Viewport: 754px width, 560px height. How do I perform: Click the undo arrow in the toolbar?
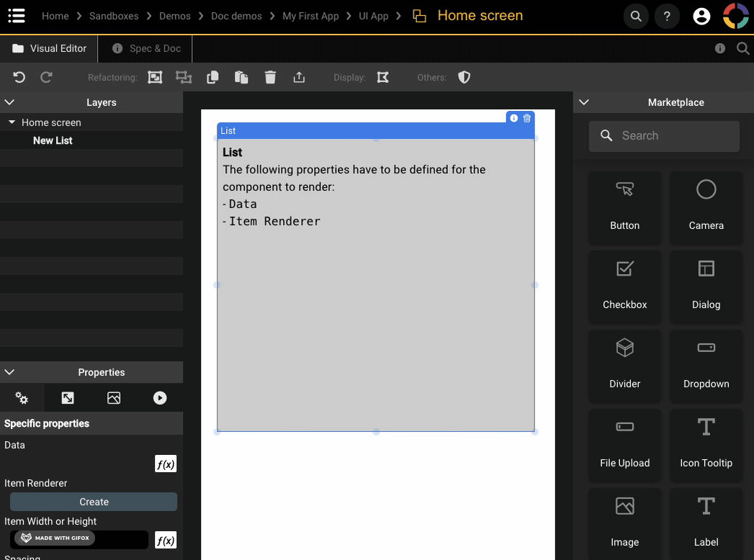(x=19, y=77)
